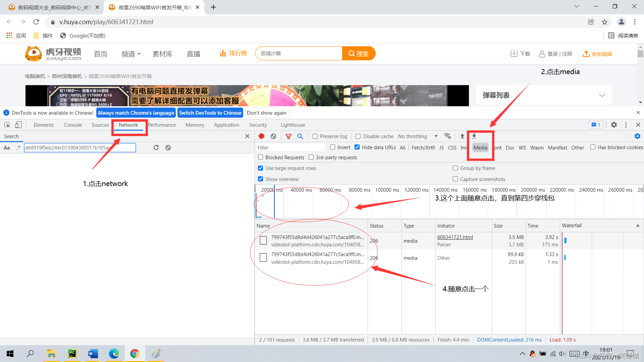Check the Disable cache checkbox
Screen dimensions: 644x362
click(x=358, y=136)
